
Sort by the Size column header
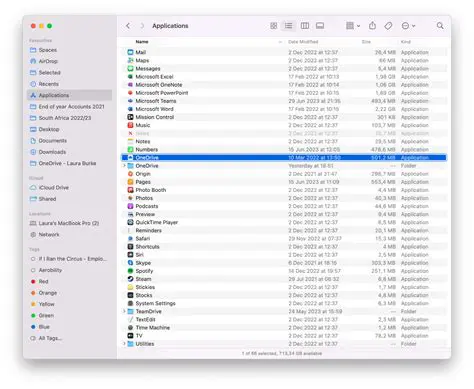pos(366,42)
